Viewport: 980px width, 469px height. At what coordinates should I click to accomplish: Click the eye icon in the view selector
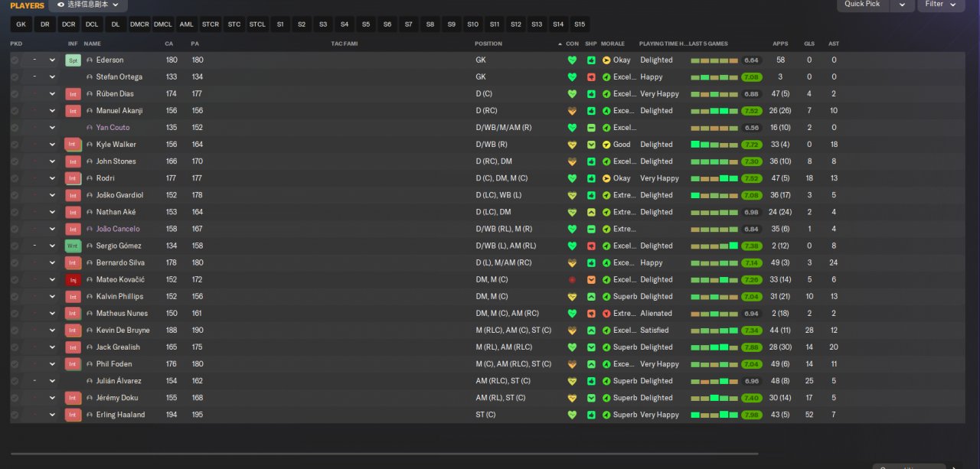tap(60, 5)
